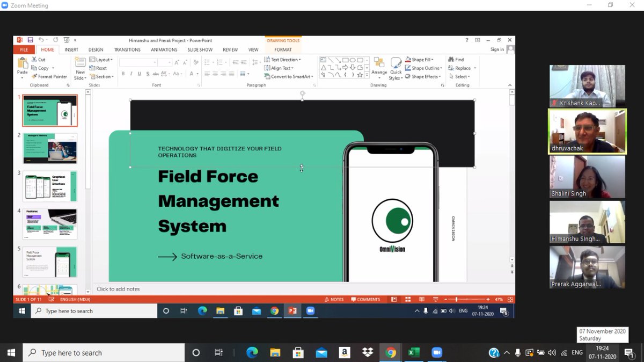Open the Copy dropdown arrow

point(53,68)
